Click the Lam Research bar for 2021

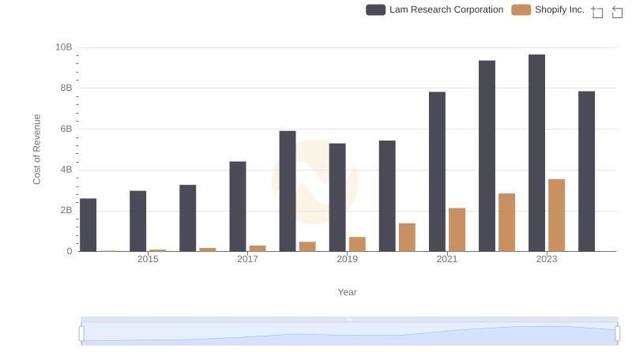437,172
